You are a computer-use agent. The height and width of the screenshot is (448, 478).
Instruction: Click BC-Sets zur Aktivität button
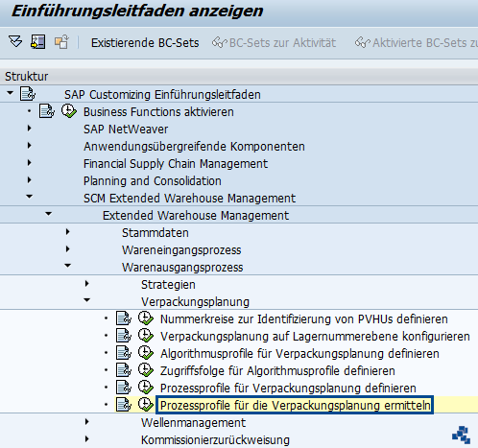[274, 43]
